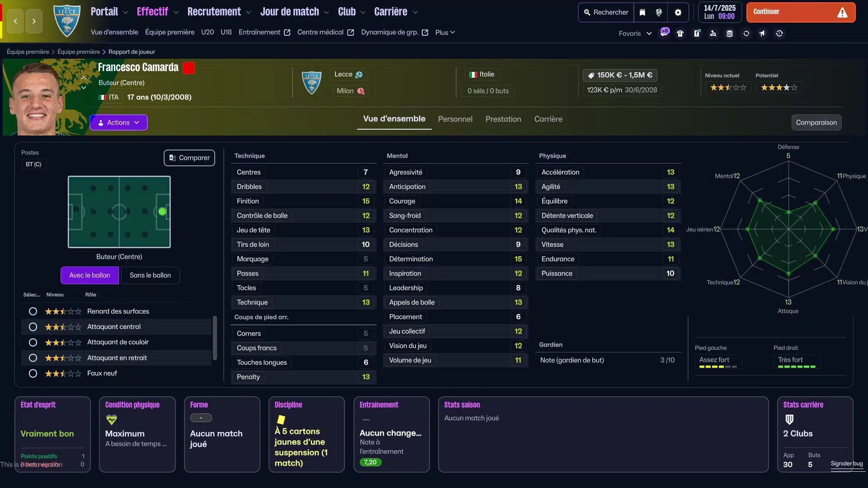This screenshot has width=868, height=488.
Task: Switch to the Personnel tab
Action: tap(455, 119)
